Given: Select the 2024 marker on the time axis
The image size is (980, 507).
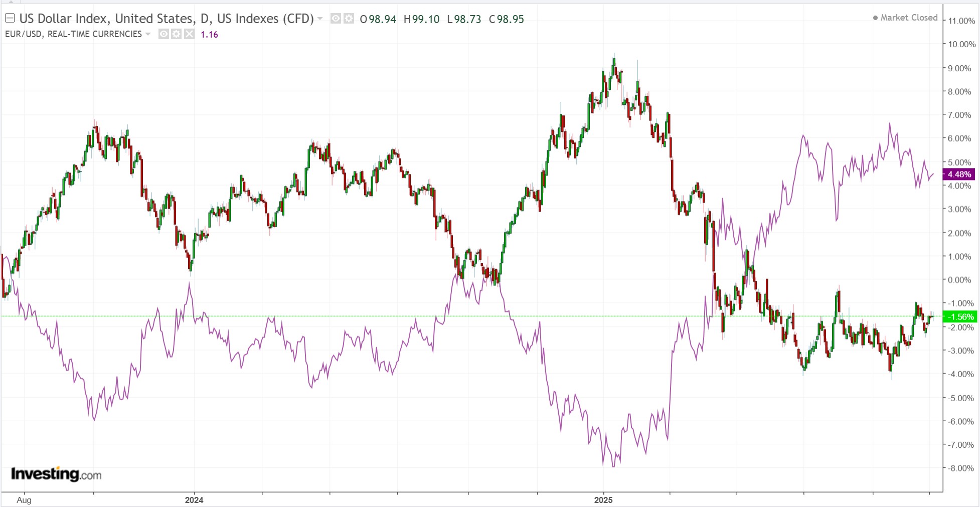Looking at the screenshot, I should click(194, 500).
